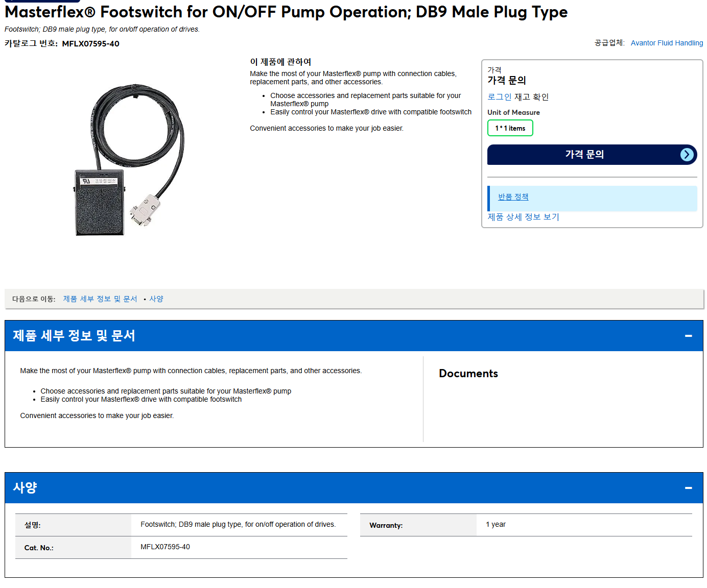Collapse the 제품 세부 정보 및 문서 section
707x588 pixels.
[688, 336]
